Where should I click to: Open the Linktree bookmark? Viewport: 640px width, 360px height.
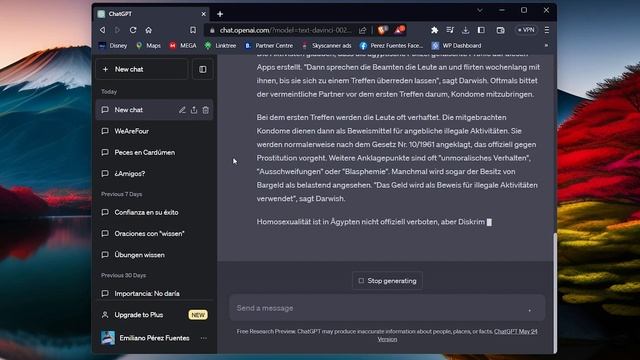(220, 46)
